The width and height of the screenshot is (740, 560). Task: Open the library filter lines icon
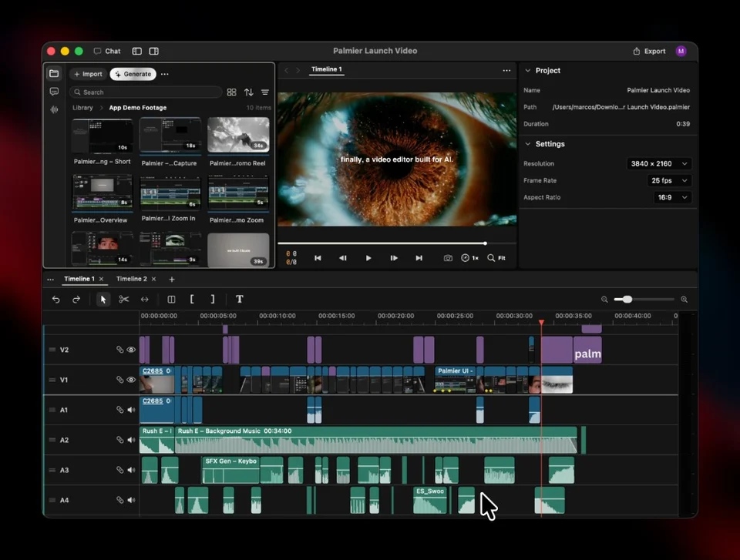click(x=265, y=92)
